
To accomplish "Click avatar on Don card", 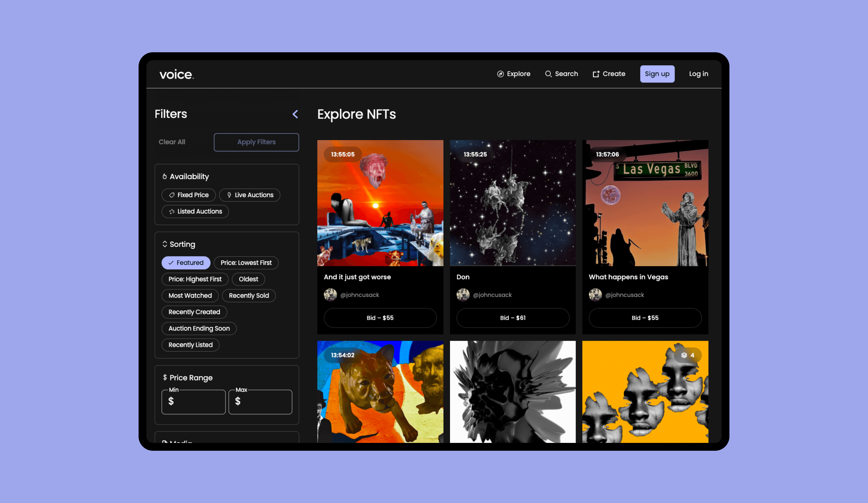I will [x=462, y=295].
